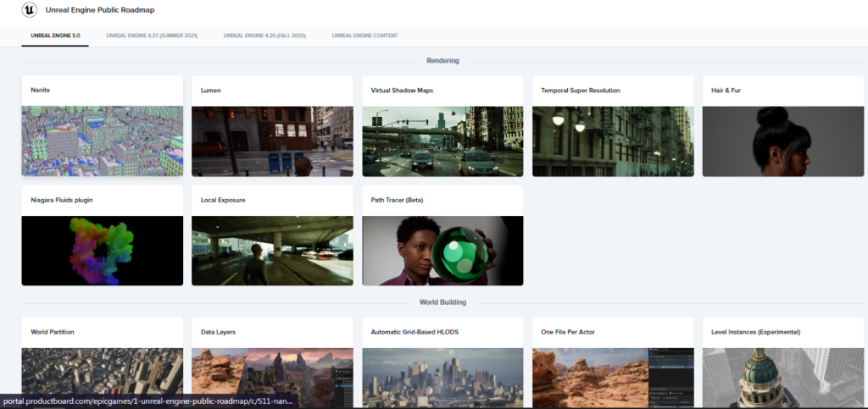Viewport: 868px width, 409px height.
Task: Click the World Building section heading
Action: point(442,302)
